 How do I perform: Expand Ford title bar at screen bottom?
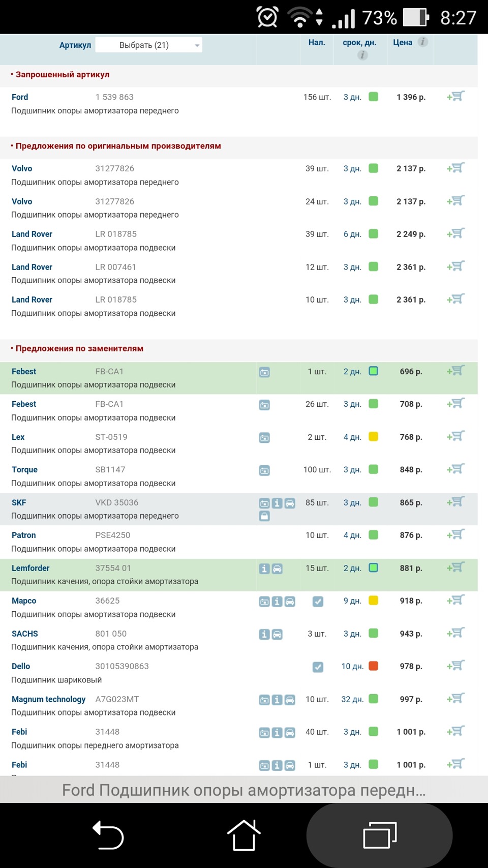coord(244,790)
